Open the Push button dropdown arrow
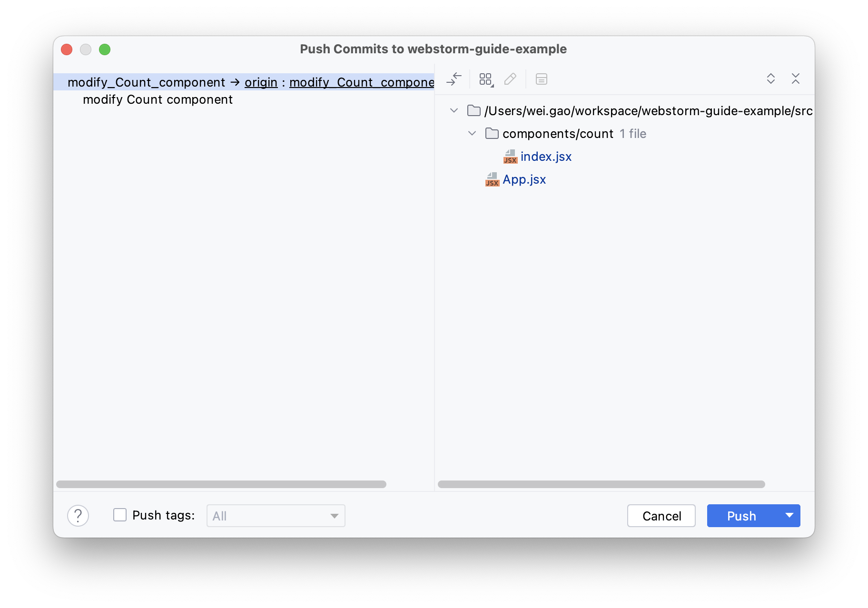 tap(789, 516)
